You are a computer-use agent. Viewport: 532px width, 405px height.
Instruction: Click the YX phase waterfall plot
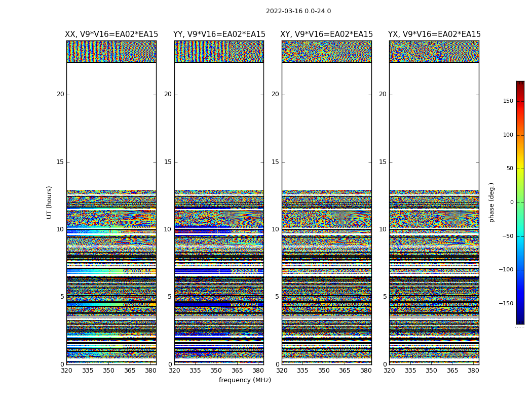(x=434, y=202)
